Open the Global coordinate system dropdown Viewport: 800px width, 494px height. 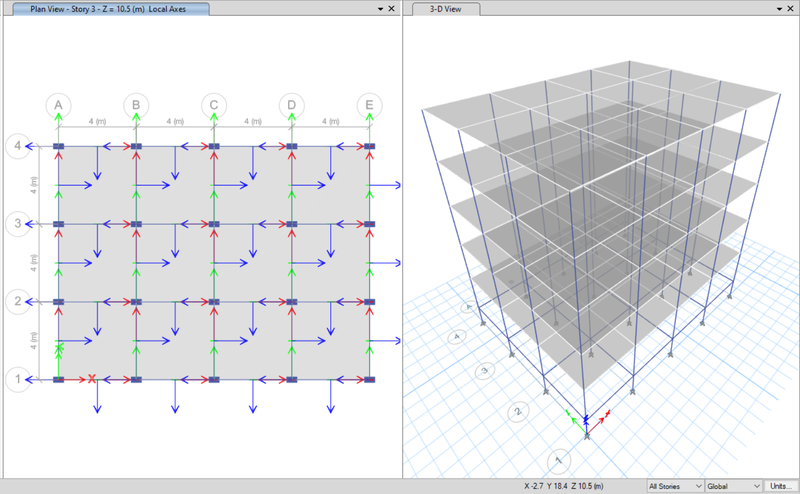coord(734,486)
